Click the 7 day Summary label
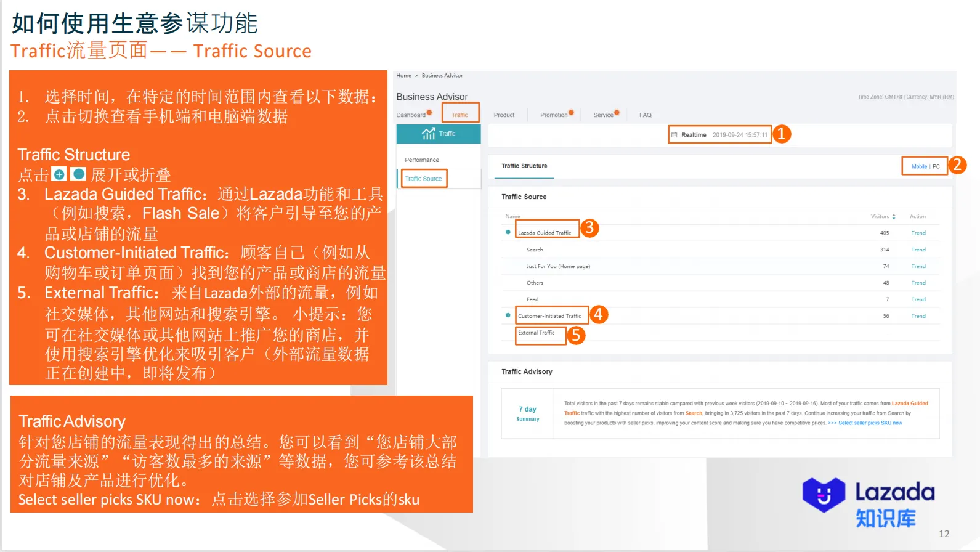Viewport: 980px width, 552px height. [527, 413]
